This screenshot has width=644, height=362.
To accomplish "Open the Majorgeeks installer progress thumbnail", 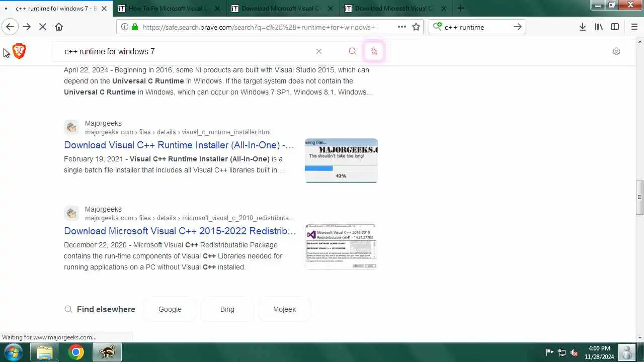I will [341, 160].
